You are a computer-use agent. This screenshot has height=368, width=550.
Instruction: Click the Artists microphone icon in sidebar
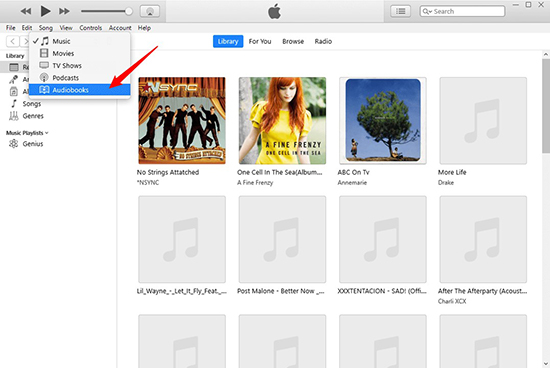14,79
